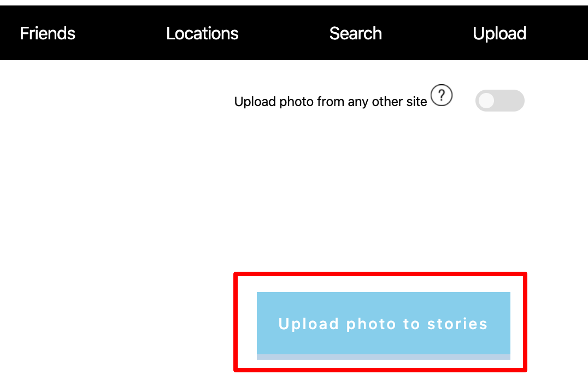Viewport: 588px width, 386px height.
Task: Switch to the Locations section
Action: click(x=202, y=33)
